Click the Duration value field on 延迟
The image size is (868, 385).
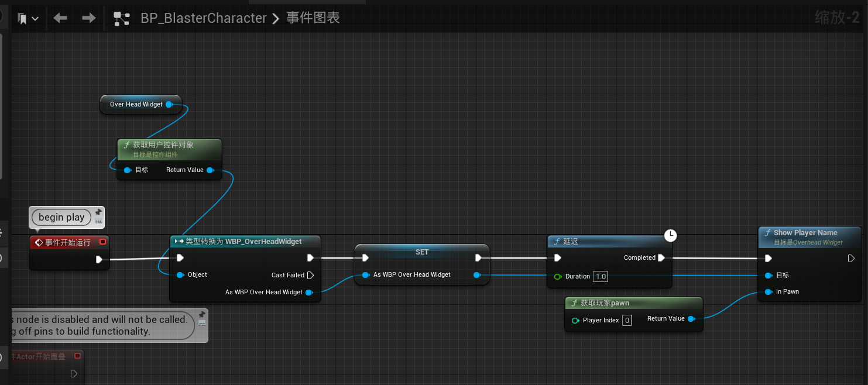[x=600, y=276]
